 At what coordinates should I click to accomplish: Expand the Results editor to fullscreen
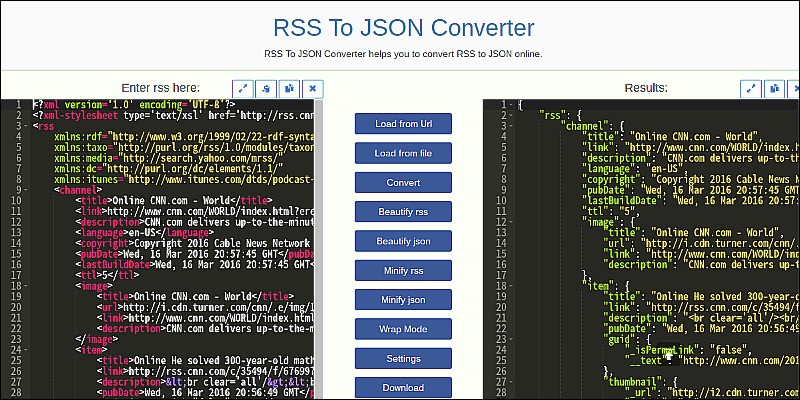751,88
